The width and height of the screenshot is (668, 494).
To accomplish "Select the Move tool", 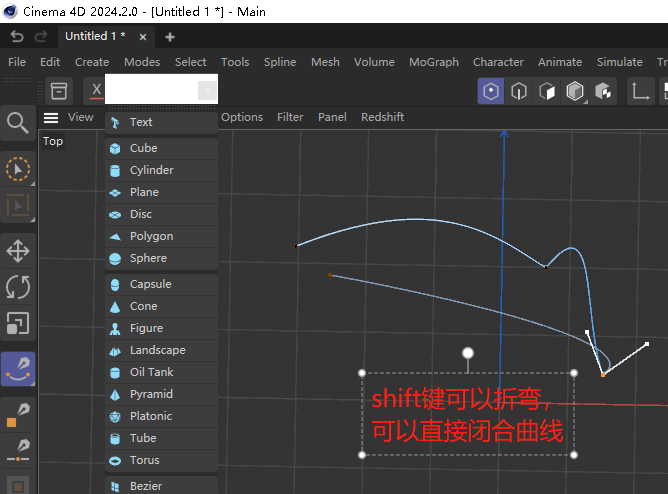I will point(18,250).
